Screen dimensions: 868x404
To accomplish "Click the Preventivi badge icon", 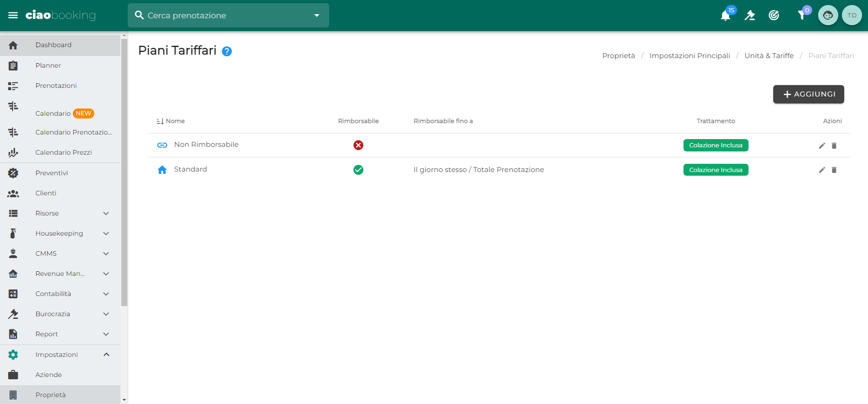I will point(13,173).
